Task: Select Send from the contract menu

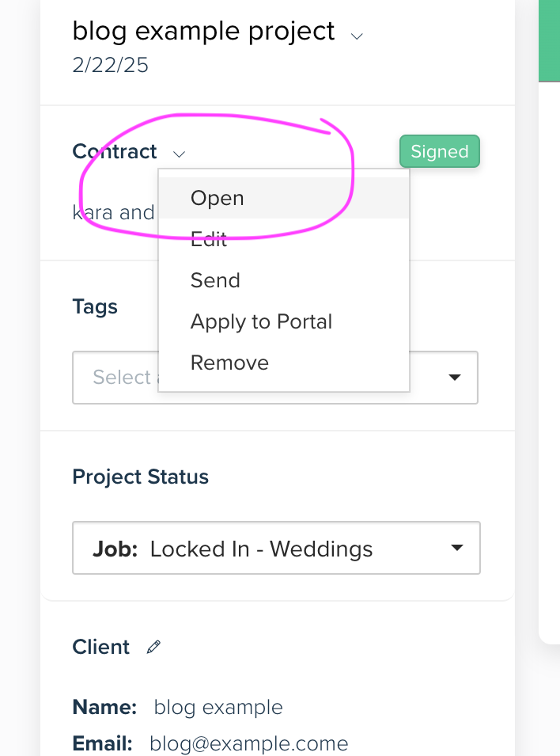Action: [284, 280]
